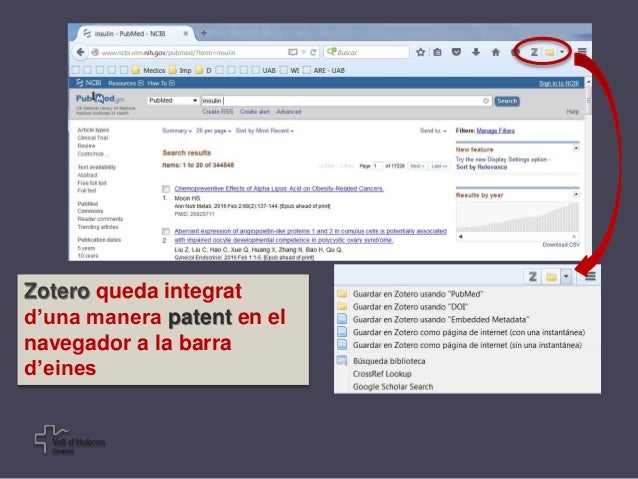Go to the browser home page icon
638x479 pixels.
tap(496, 52)
